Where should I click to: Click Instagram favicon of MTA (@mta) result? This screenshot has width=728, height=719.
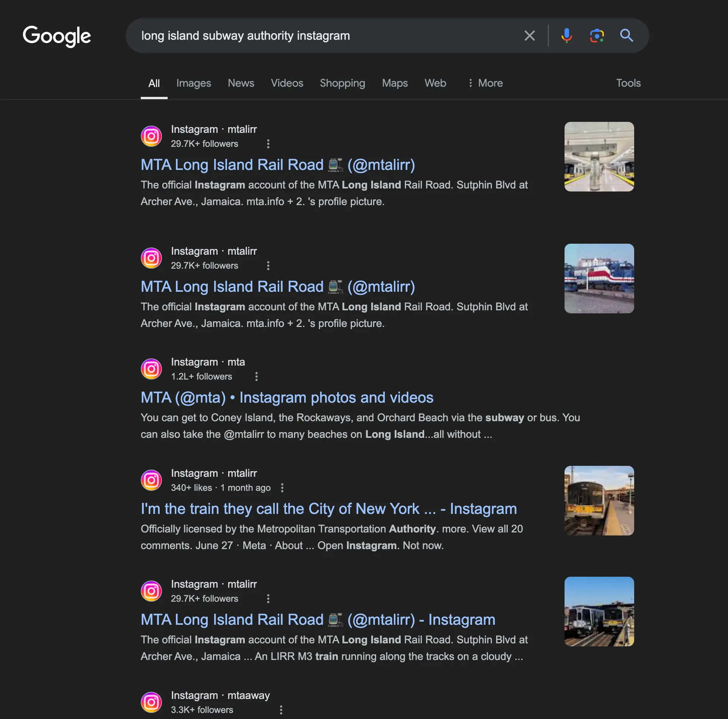pyautogui.click(x=151, y=369)
